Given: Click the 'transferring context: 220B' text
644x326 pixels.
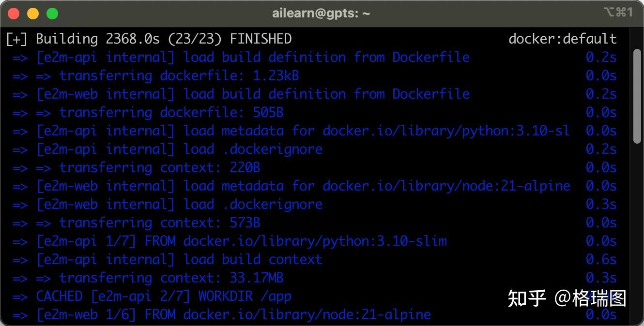Looking at the screenshot, I should pyautogui.click(x=159, y=168).
